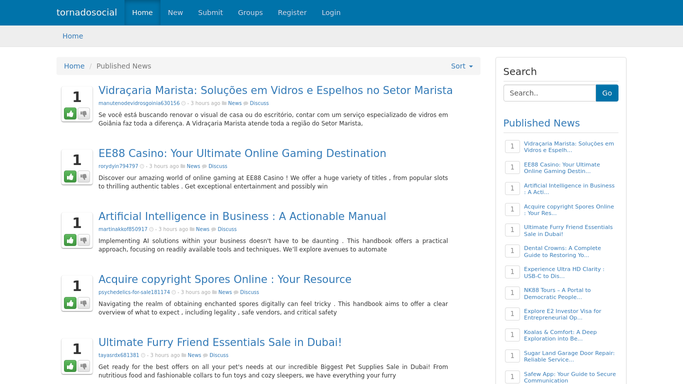
Task: Upvote the Artificial Intelligence in Business post
Action: (70, 240)
